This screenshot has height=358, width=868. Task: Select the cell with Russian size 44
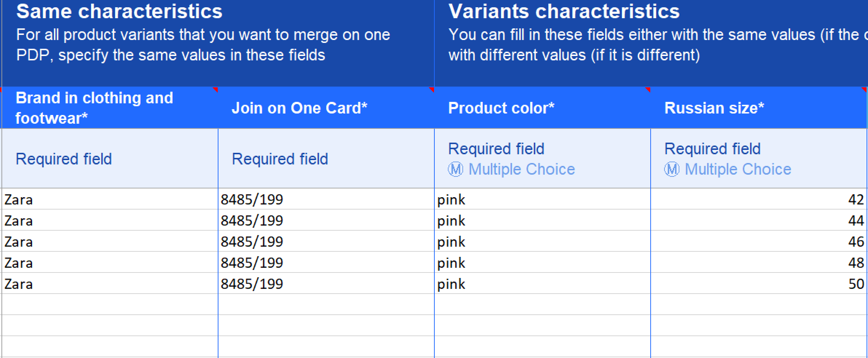(x=759, y=220)
